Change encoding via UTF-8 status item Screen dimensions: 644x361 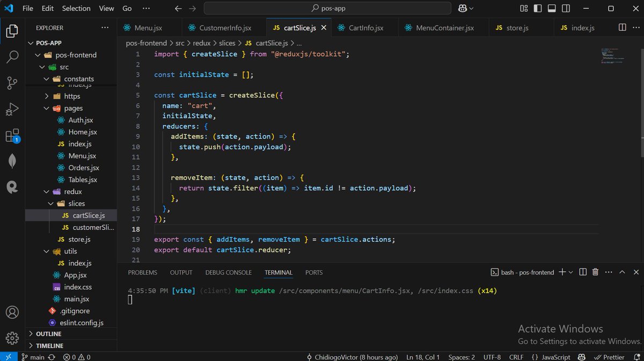492,357
